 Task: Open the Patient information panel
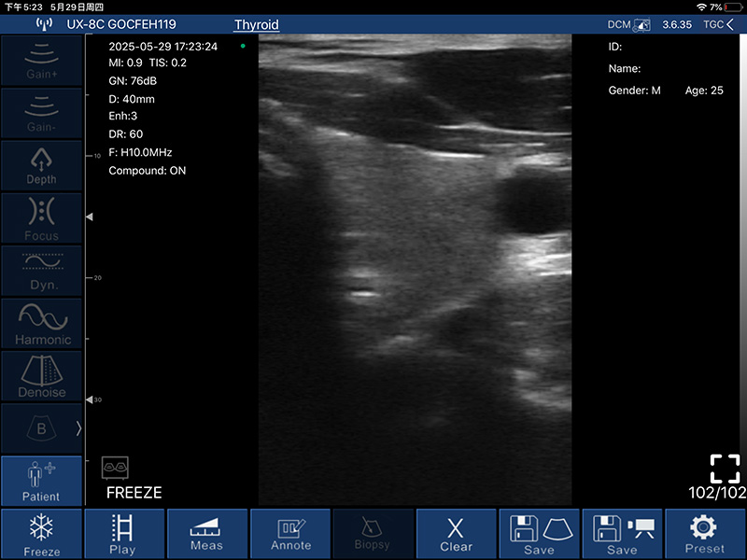(41, 482)
